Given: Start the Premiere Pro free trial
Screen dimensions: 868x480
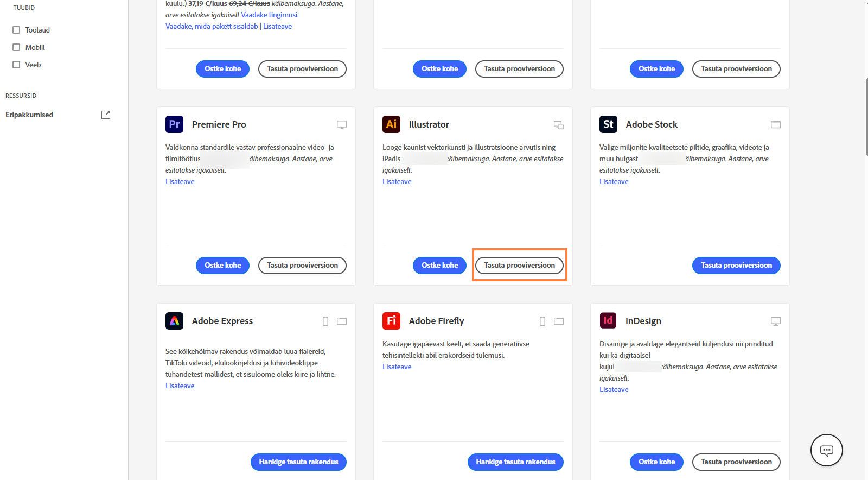Looking at the screenshot, I should click(x=302, y=265).
